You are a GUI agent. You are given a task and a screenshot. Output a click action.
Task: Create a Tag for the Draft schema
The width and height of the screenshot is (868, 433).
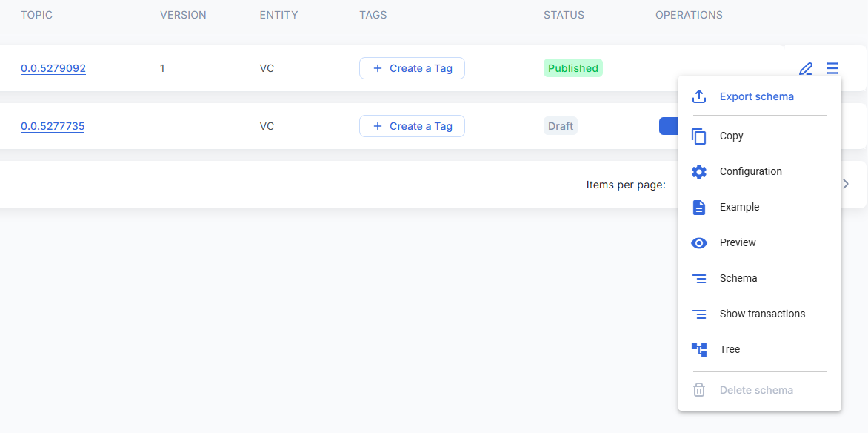(412, 126)
